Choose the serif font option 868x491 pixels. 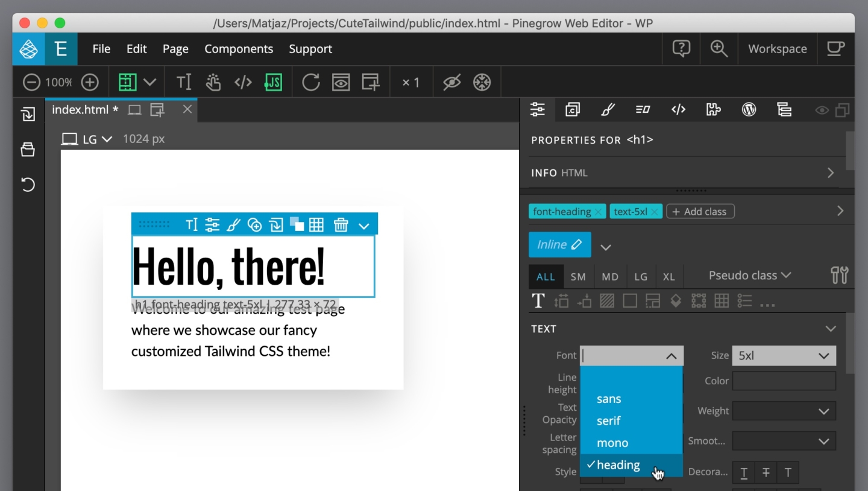click(631, 421)
